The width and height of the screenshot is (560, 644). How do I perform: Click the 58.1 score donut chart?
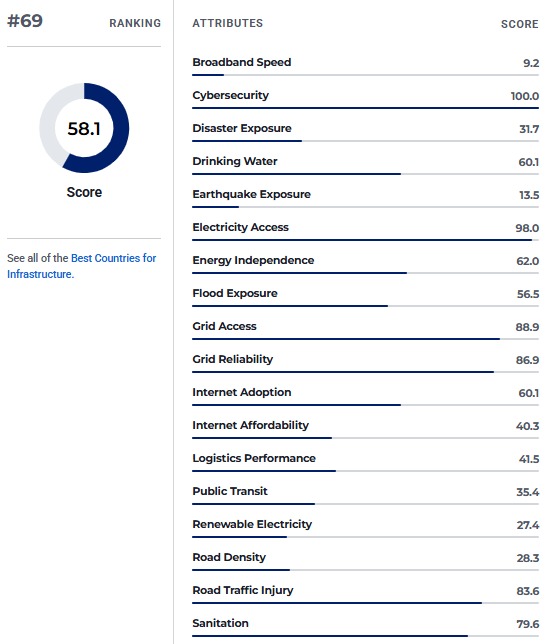tap(84, 128)
